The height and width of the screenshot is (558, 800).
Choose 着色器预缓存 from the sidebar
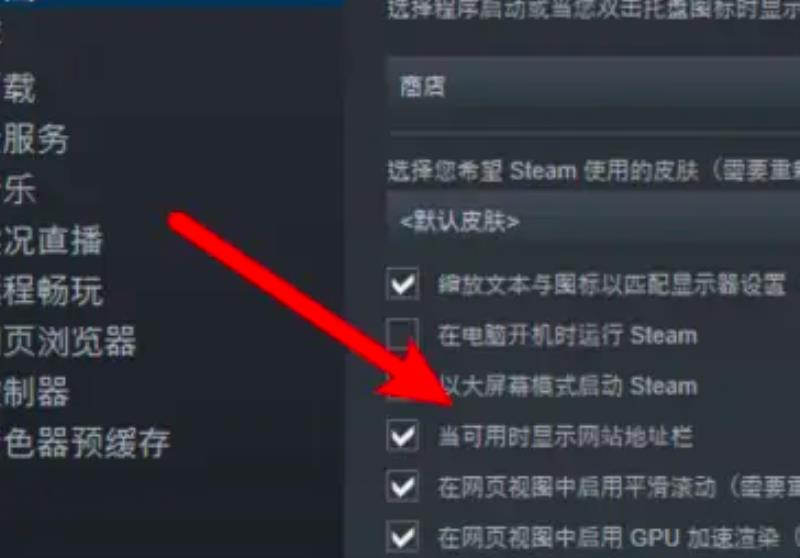coord(85,443)
